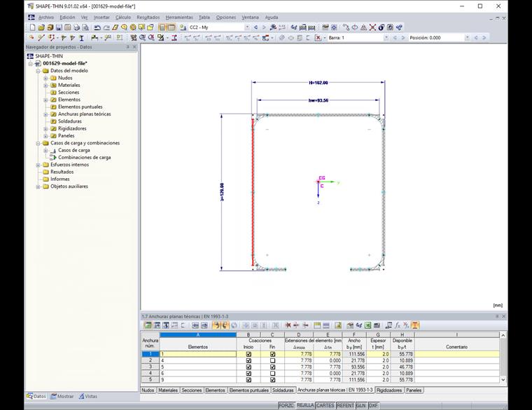The width and height of the screenshot is (532, 410).
Task: Click the warning triangle icon in toolbar
Action: pyautogui.click(x=364, y=27)
